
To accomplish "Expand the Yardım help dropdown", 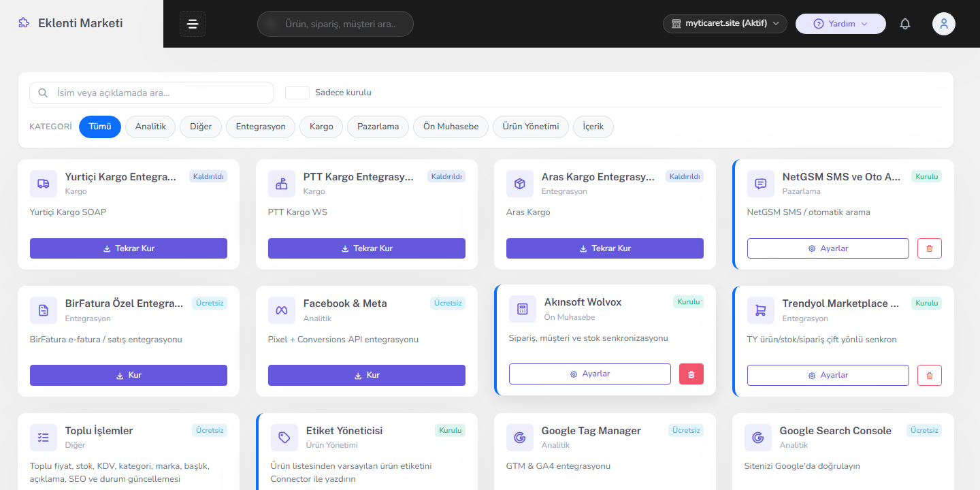I will tap(840, 24).
